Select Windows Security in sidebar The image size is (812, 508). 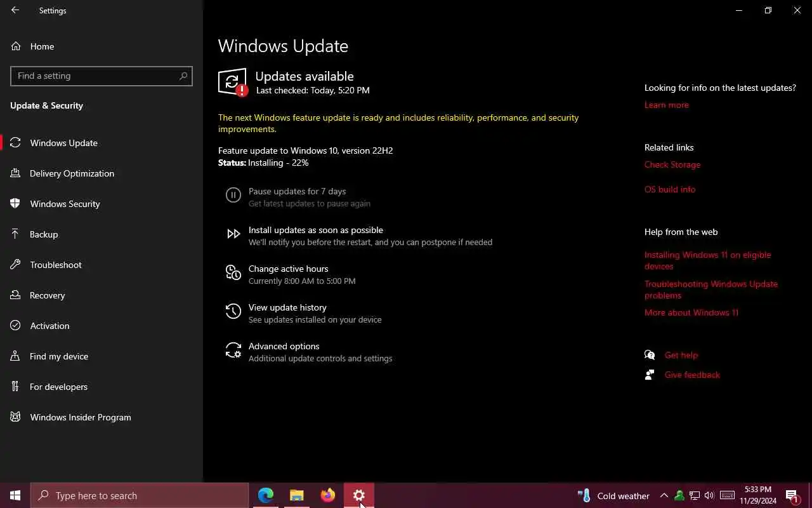(x=65, y=204)
